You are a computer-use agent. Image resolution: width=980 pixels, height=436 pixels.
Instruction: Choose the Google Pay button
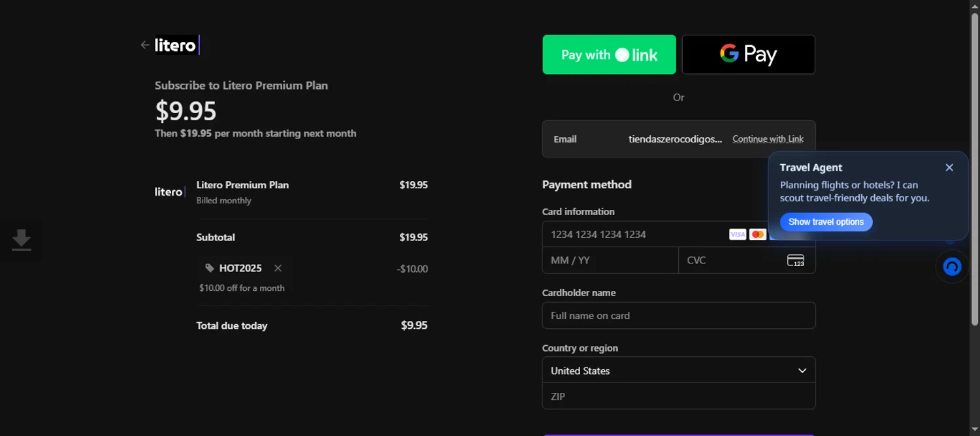[x=748, y=54]
